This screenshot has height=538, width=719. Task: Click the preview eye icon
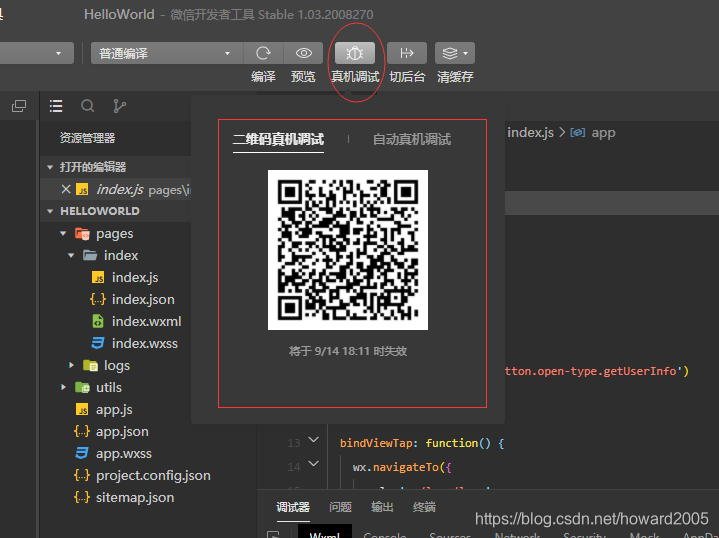point(304,53)
